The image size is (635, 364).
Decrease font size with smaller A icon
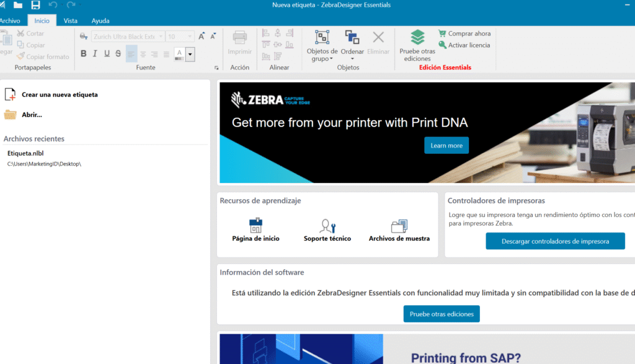coord(213,37)
